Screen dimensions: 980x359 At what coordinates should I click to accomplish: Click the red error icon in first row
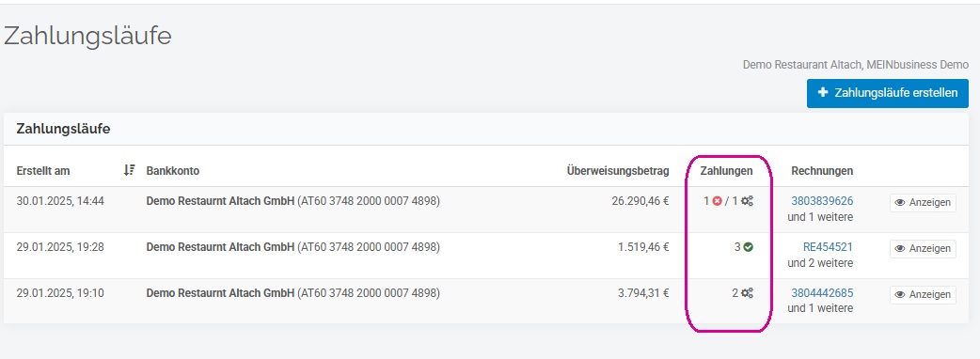717,201
